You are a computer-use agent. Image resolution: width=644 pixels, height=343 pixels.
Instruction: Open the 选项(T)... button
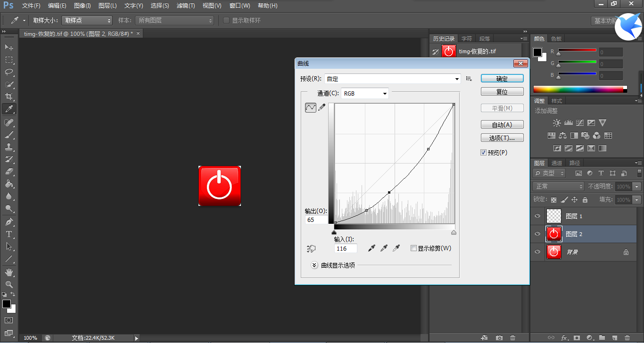coord(502,138)
